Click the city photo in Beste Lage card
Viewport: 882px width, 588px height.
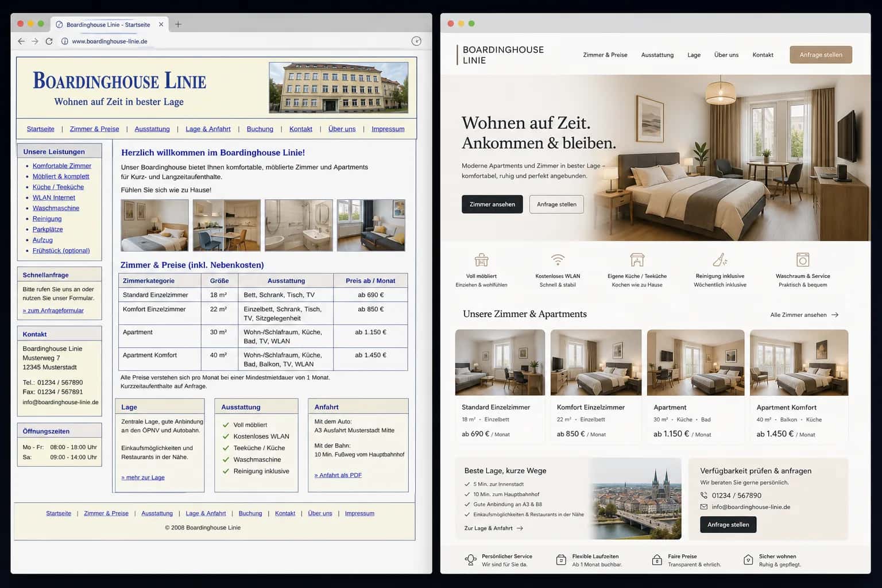(636, 498)
